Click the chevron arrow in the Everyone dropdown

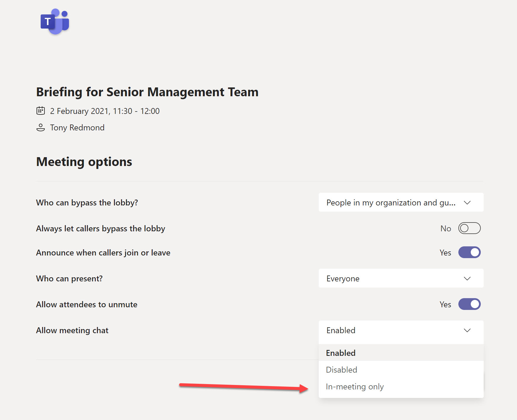coord(467,278)
